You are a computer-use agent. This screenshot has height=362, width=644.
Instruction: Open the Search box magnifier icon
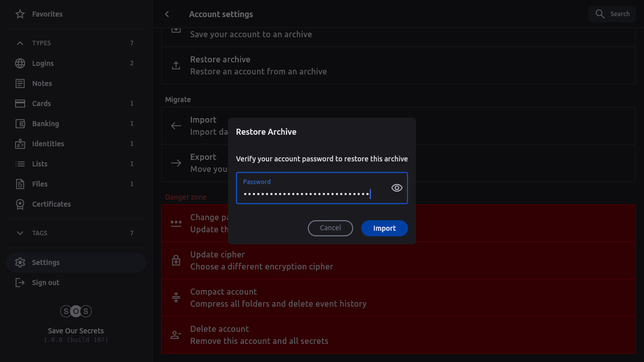pos(600,14)
